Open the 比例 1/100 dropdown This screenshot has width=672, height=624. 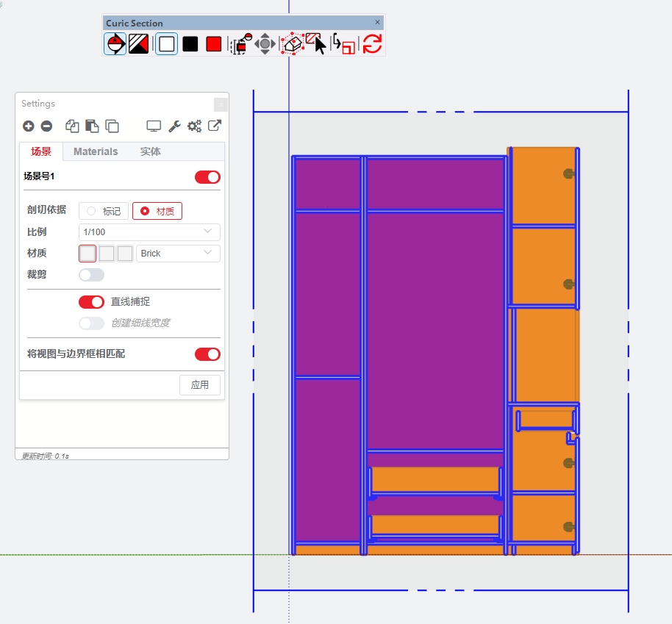click(149, 232)
